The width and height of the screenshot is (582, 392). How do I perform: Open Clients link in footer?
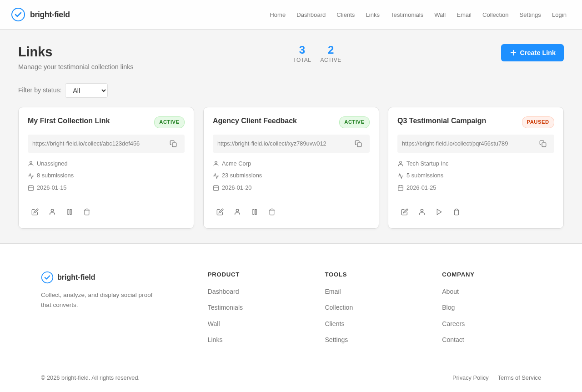(335, 324)
